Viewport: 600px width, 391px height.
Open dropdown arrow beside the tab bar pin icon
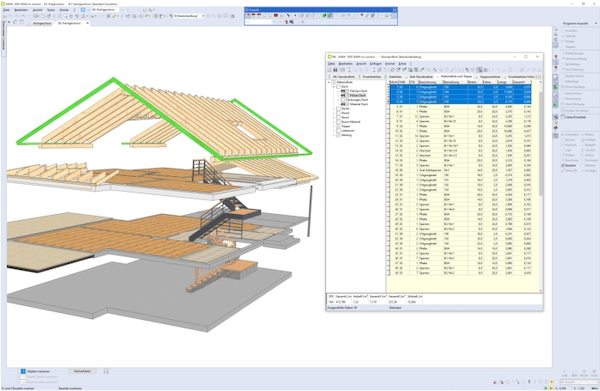click(x=9, y=23)
